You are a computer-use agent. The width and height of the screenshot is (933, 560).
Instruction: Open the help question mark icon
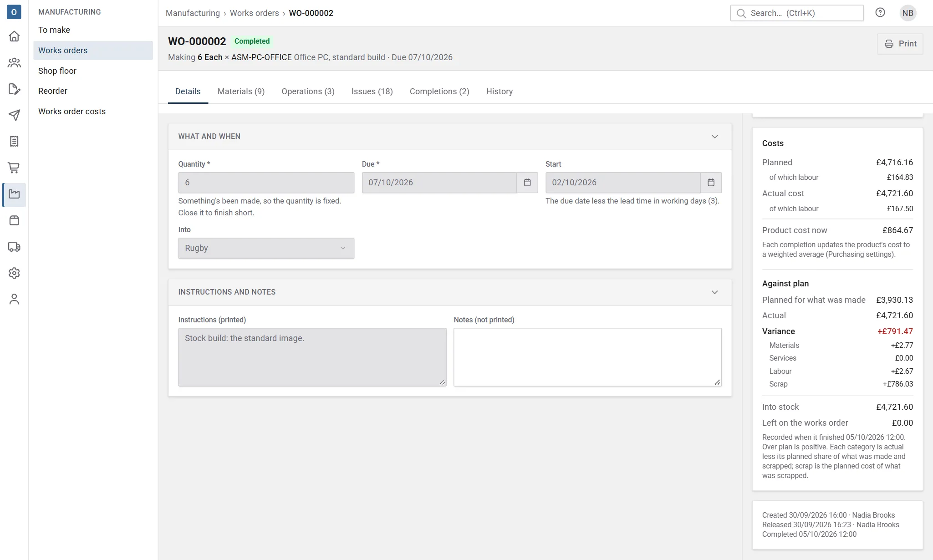[x=880, y=13]
